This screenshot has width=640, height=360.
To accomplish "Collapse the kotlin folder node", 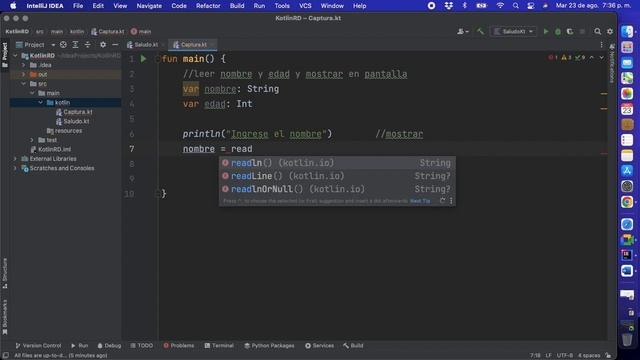I will (41, 102).
